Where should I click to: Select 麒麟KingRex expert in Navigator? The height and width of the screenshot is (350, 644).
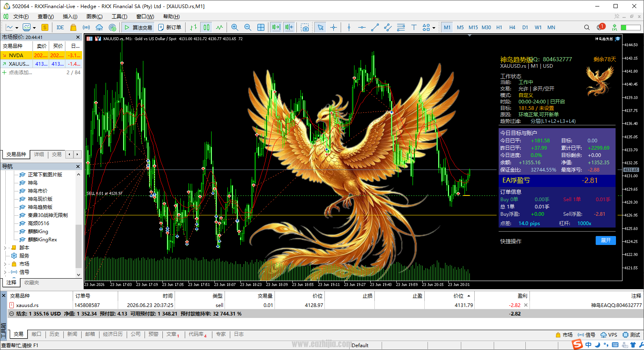click(x=42, y=240)
